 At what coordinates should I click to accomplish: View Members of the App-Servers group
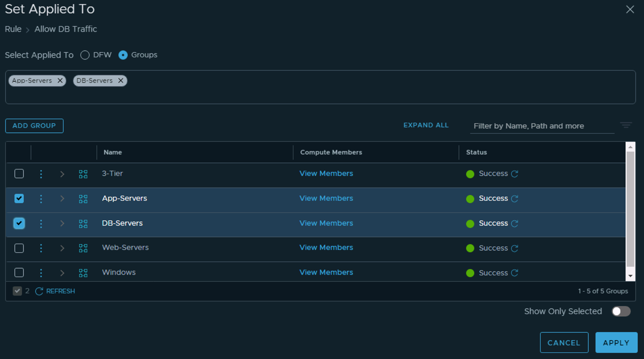(326, 198)
